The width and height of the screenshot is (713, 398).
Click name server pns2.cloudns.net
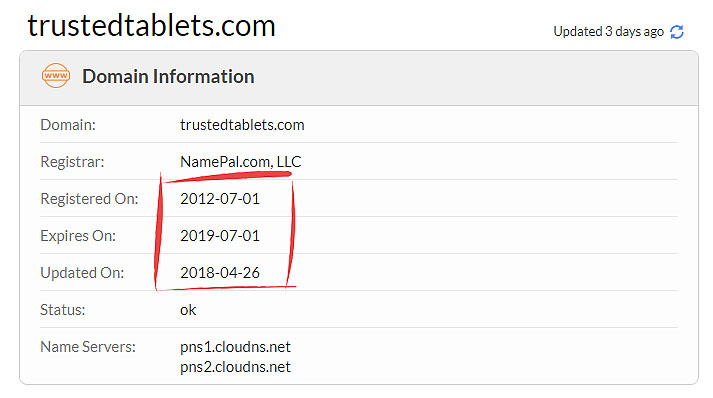coord(235,367)
